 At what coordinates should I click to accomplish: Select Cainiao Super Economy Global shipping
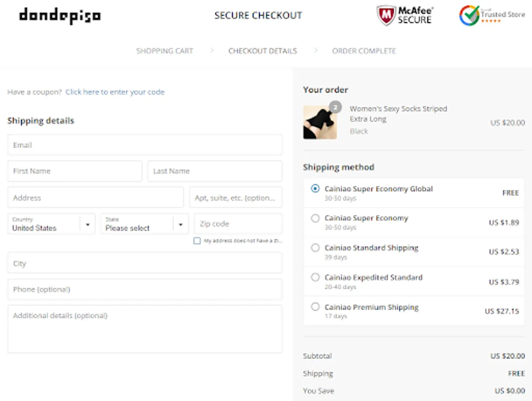point(315,189)
